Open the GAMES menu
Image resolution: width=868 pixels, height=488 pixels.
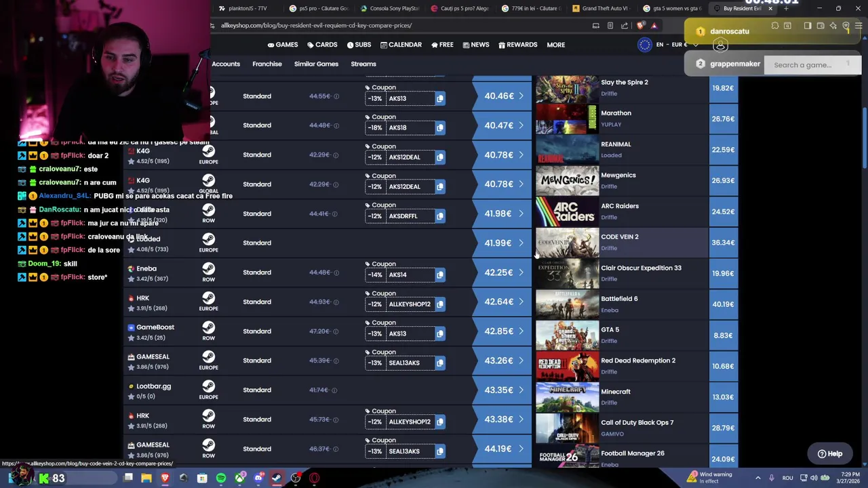coord(282,45)
